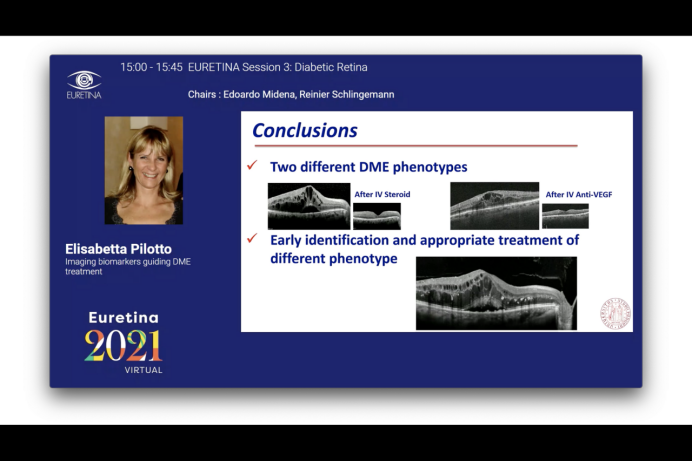
Task: Click the checkmark beside Two different DME phenotypes
Action: coord(252,166)
